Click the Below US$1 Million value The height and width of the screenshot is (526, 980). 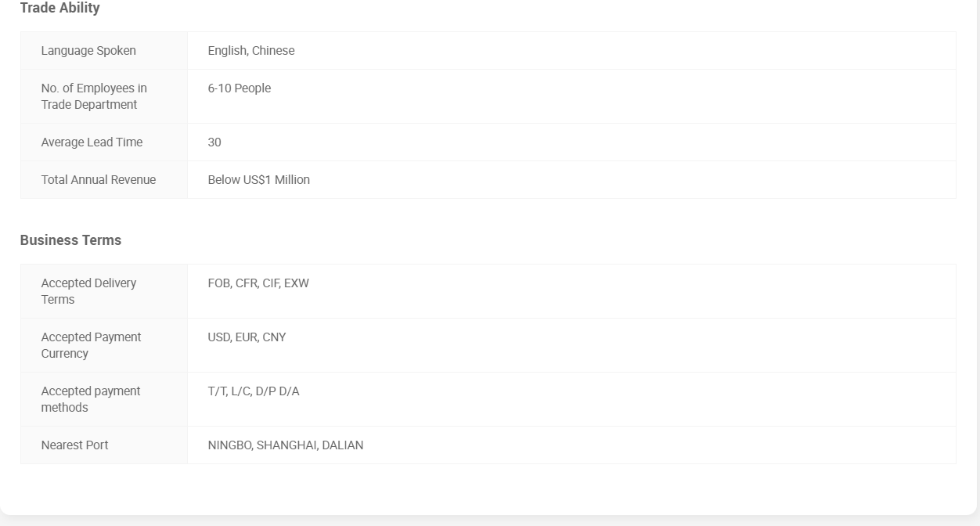(x=259, y=180)
